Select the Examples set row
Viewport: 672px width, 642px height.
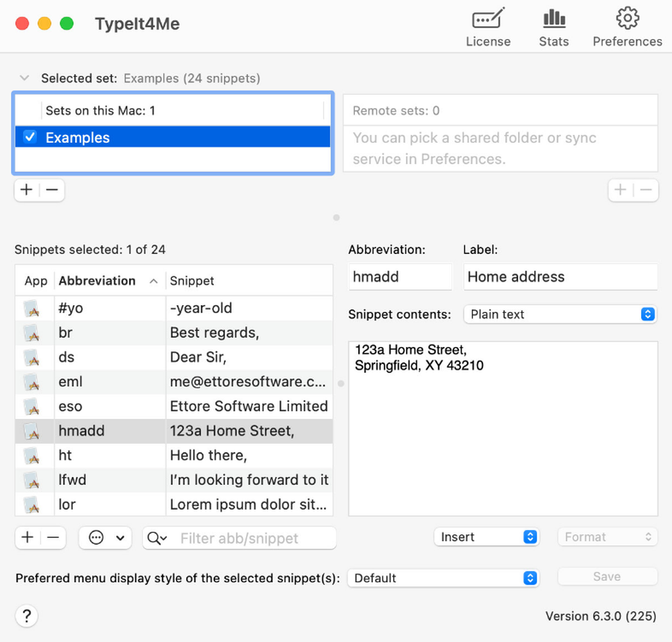(173, 137)
